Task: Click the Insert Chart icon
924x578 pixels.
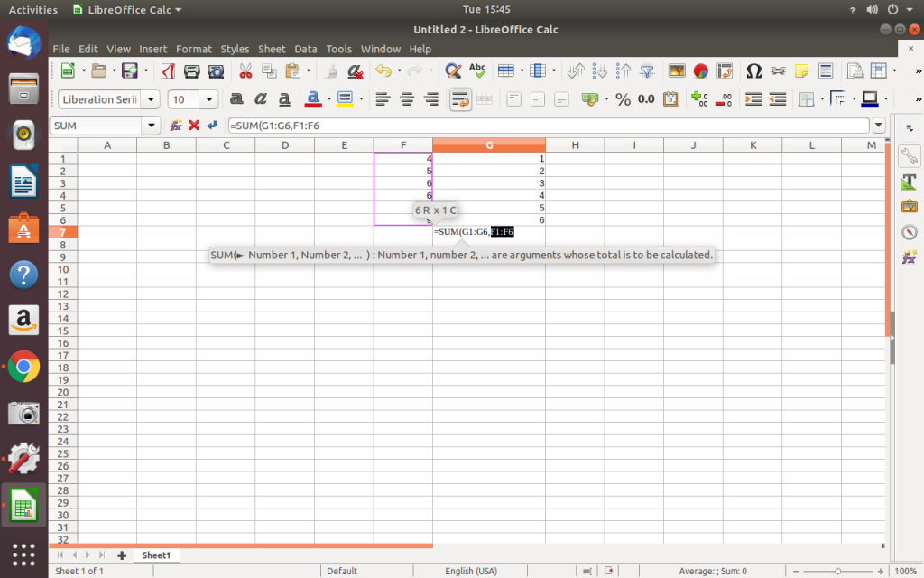Action: [x=701, y=71]
